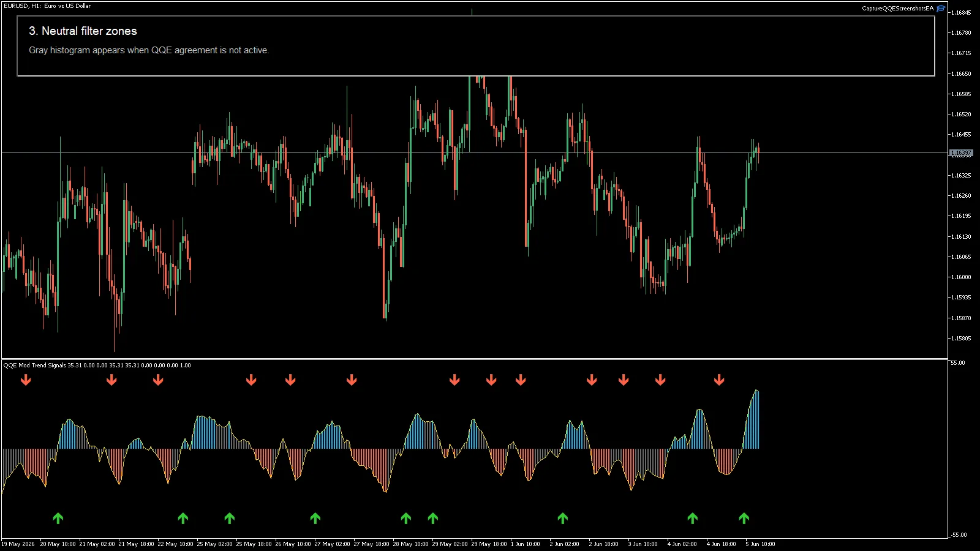
Task: Click the '27 May 18:00' time axis label
Action: (x=371, y=544)
